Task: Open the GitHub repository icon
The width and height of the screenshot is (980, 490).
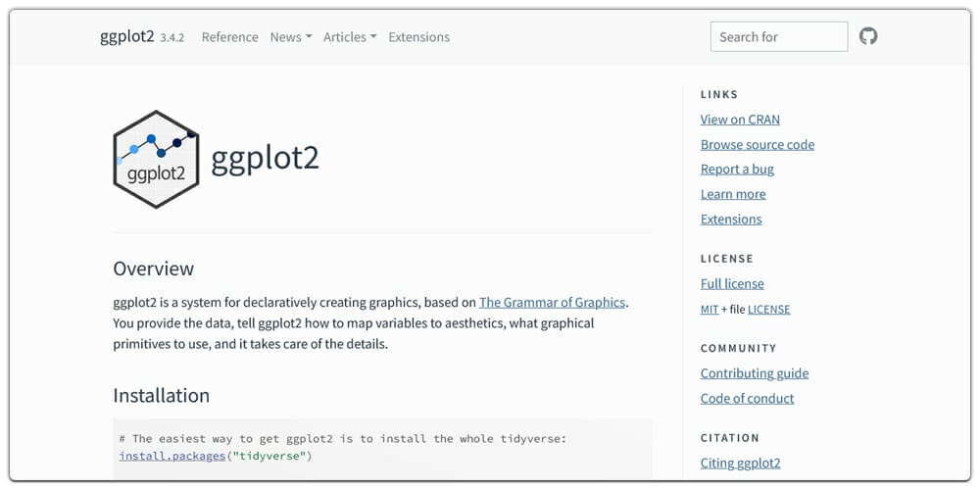Action: click(x=868, y=36)
